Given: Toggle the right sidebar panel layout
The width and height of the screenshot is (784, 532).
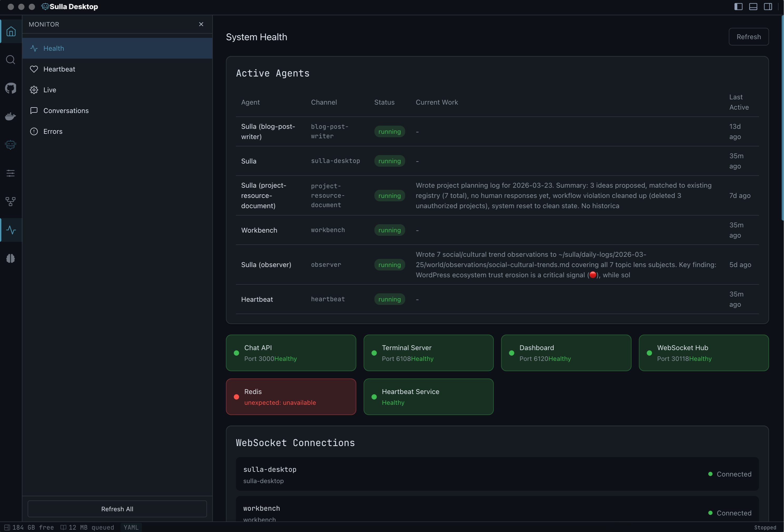Looking at the screenshot, I should point(768,7).
